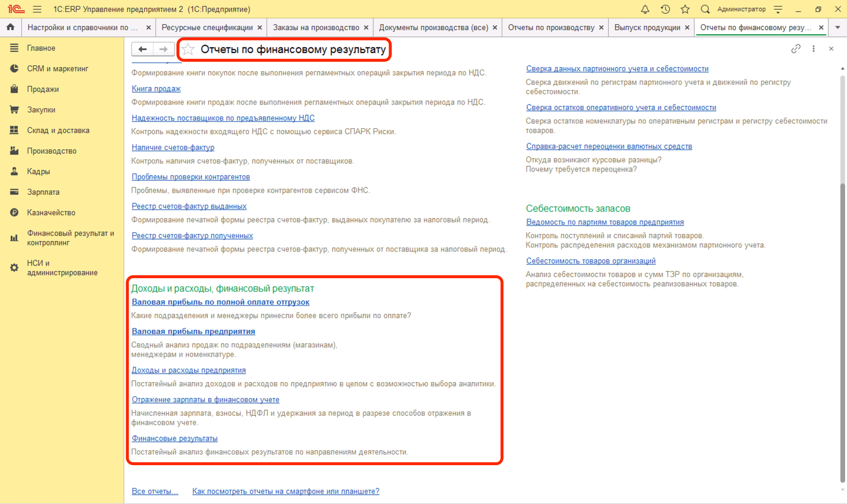Image resolution: width=847 pixels, height=504 pixels.
Task: Add this page to favorites star
Action: tap(188, 49)
